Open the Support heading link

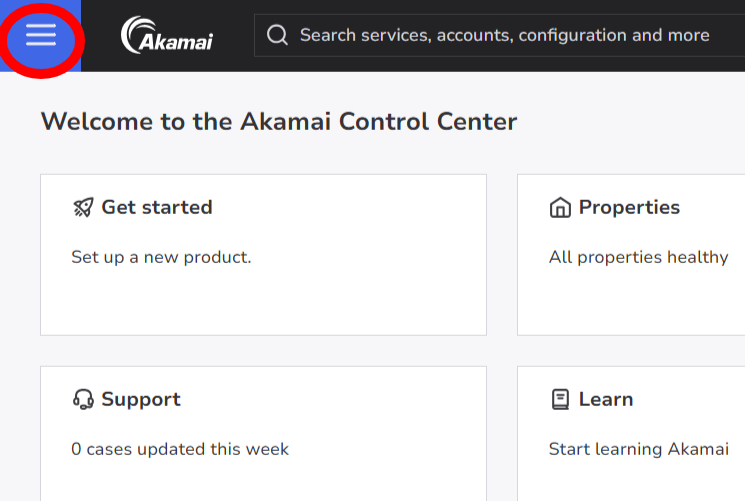pos(141,400)
